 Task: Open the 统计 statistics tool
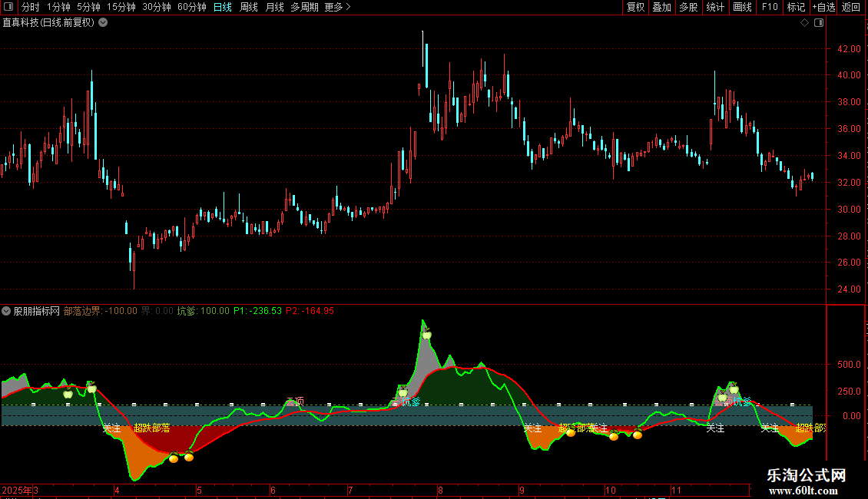(x=715, y=7)
